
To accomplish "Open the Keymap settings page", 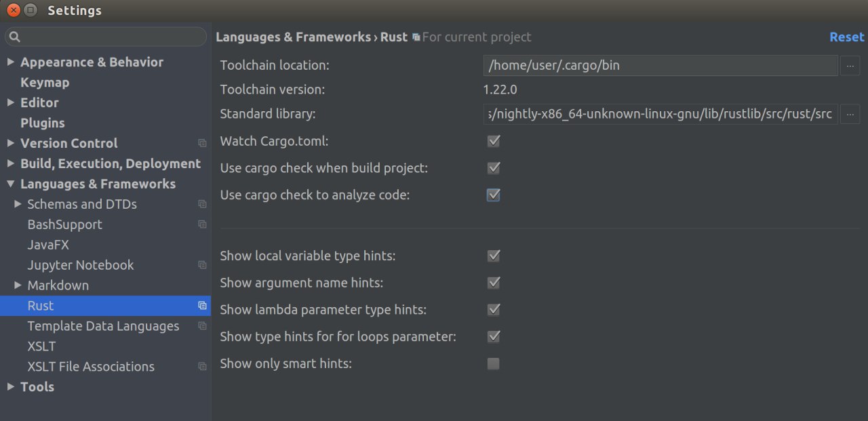I will pos(45,82).
